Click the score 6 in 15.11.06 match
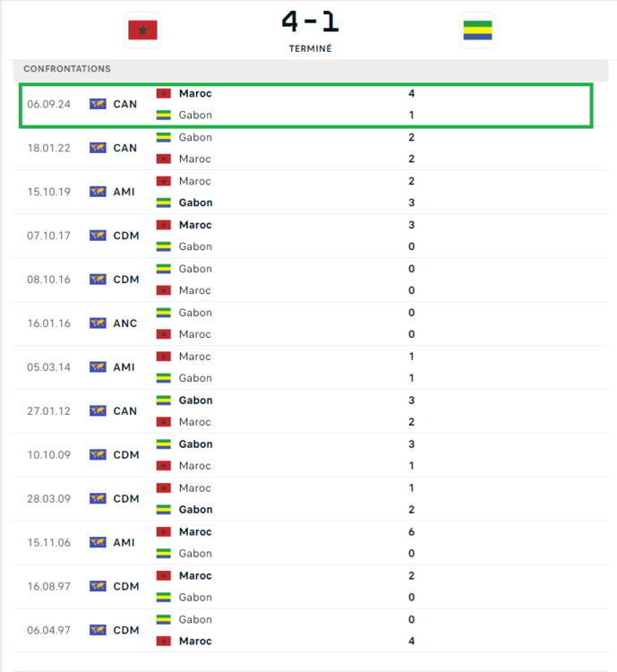The image size is (617, 672). point(411,532)
